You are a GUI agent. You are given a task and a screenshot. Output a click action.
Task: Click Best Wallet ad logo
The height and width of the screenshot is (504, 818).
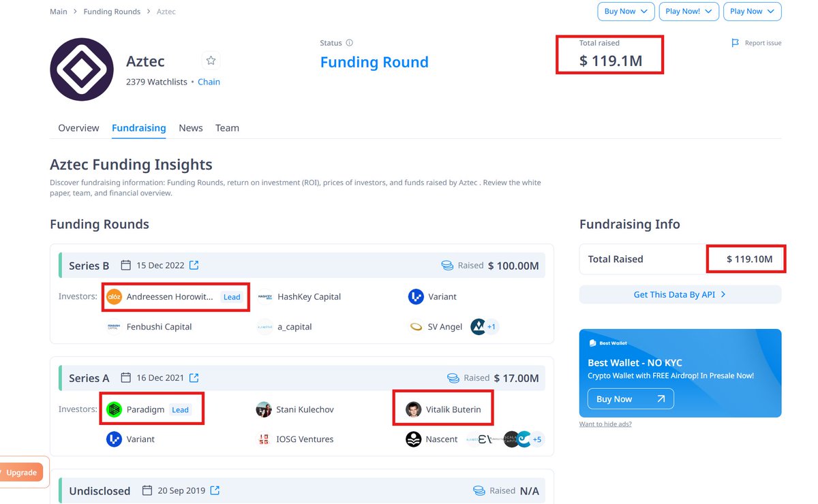[x=592, y=343]
